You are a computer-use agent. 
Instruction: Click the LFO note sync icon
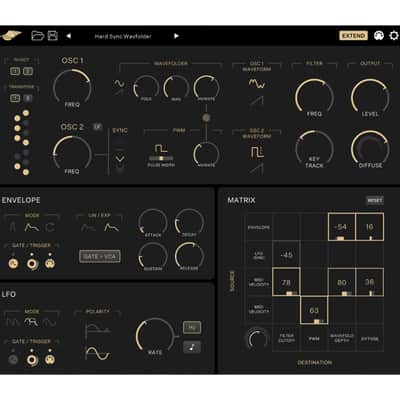(192, 347)
